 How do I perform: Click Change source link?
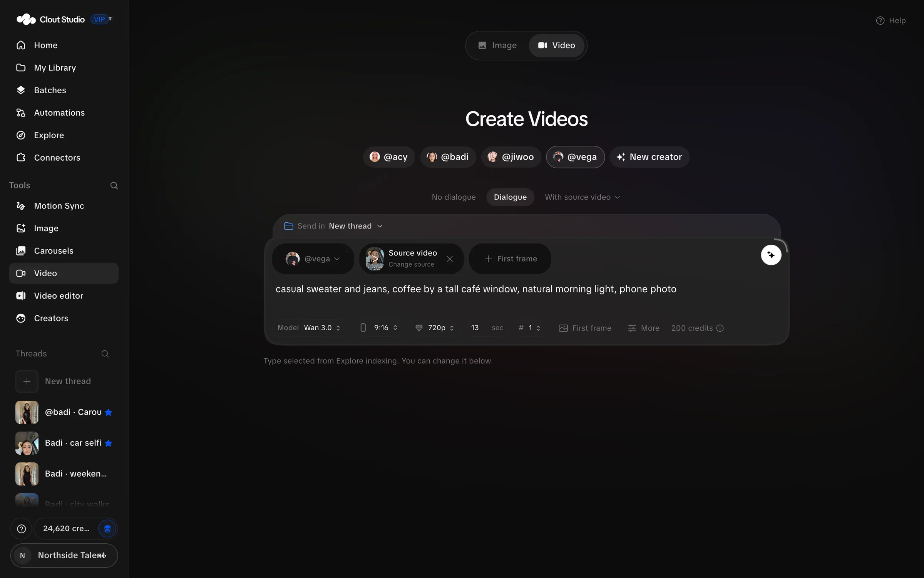pyautogui.click(x=411, y=265)
